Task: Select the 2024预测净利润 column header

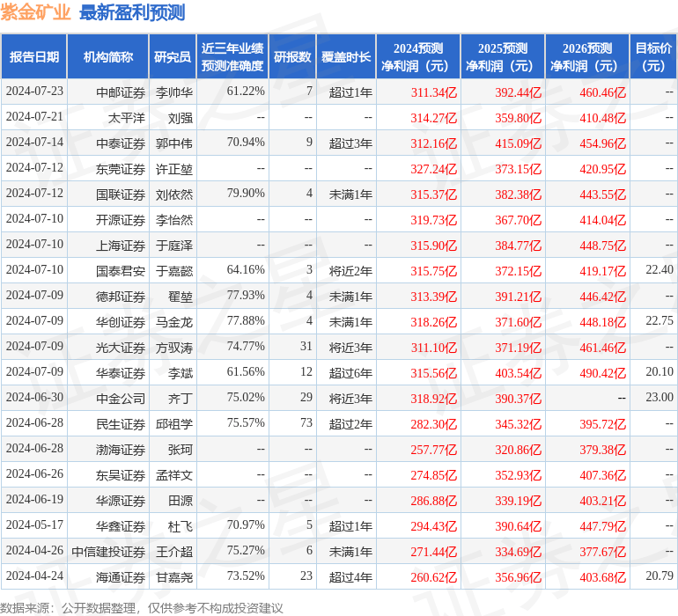Action: (x=418, y=56)
